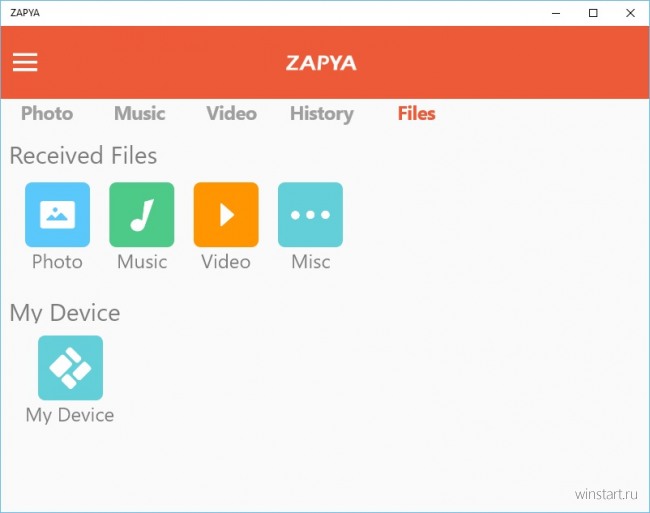Minimize the ZAPYA window
Screen dimensions: 650x513
coord(556,13)
